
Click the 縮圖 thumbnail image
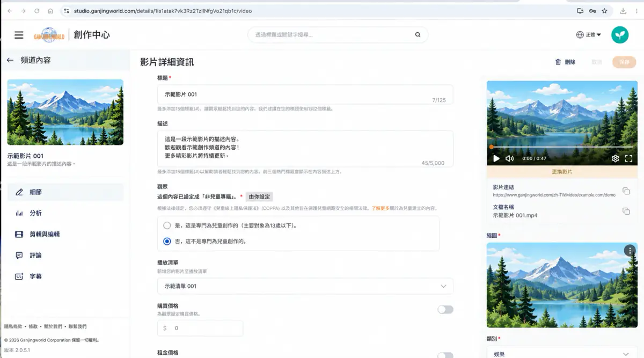point(562,285)
